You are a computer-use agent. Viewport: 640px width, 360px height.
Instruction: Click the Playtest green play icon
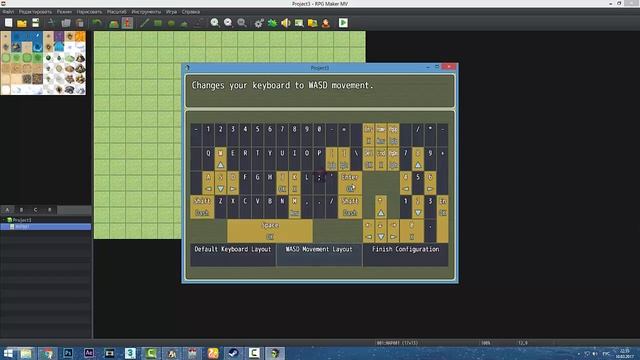pyautogui.click(x=343, y=23)
